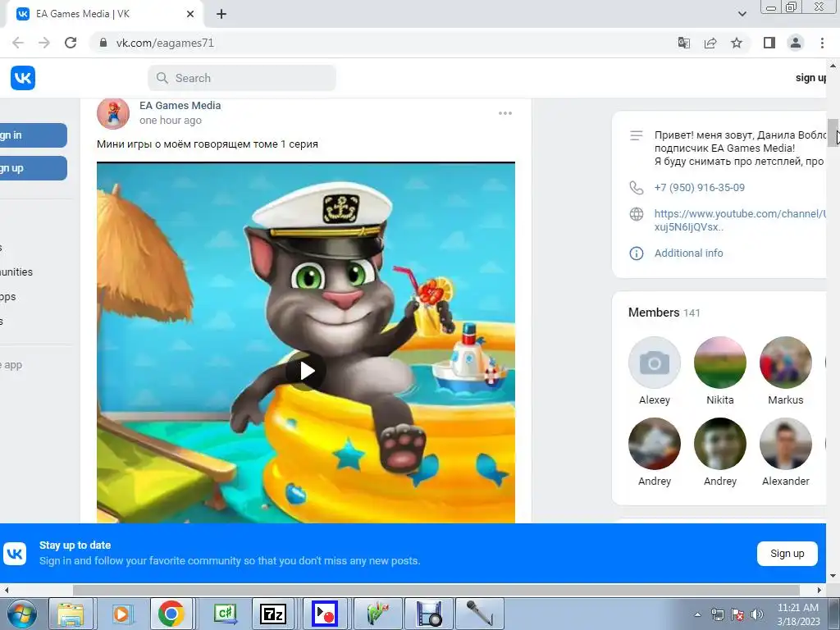This screenshot has height=630, width=840.
Task: Open the Additional info link
Action: pyautogui.click(x=688, y=253)
